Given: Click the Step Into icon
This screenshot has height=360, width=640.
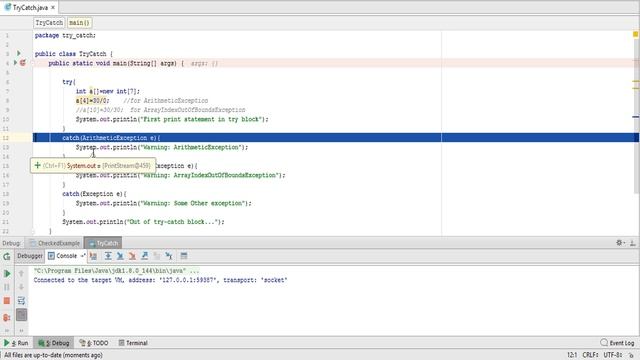Looking at the screenshot, I should [120, 256].
